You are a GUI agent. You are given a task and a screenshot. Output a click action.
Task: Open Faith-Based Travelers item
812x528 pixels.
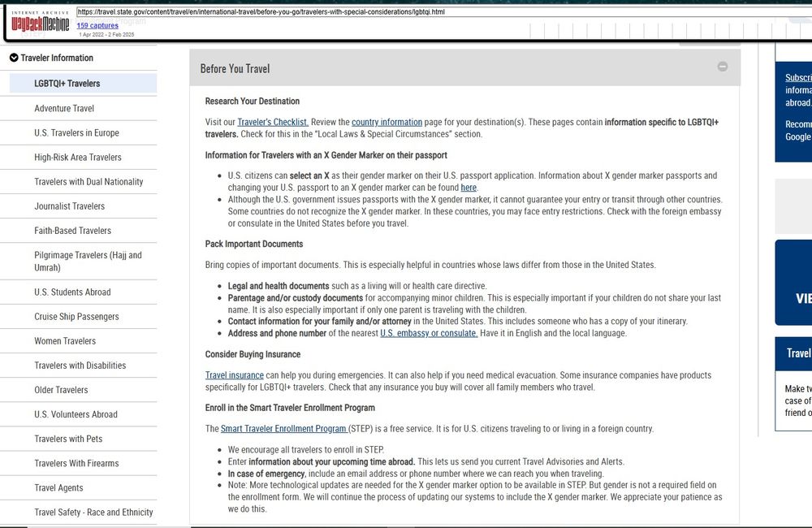click(x=72, y=230)
